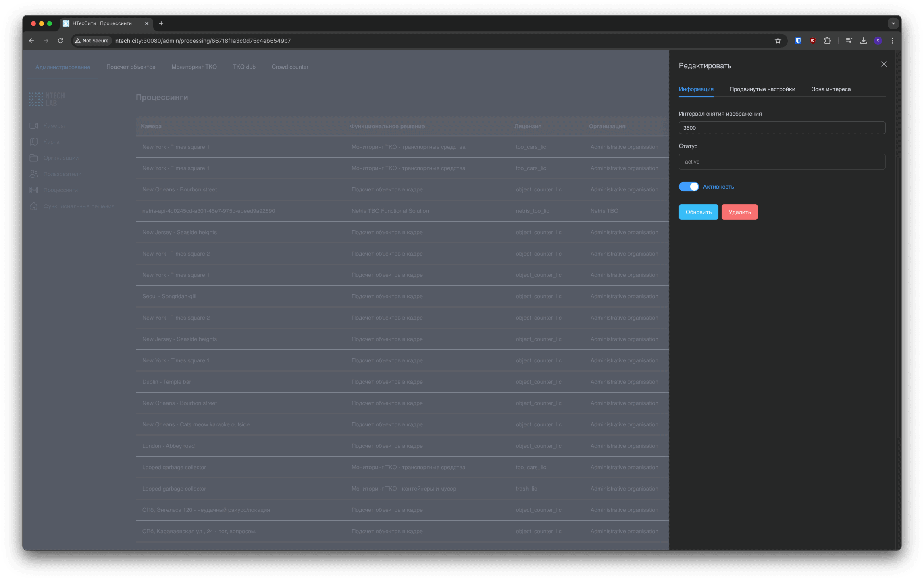Click the red Удалить button

[x=739, y=212]
